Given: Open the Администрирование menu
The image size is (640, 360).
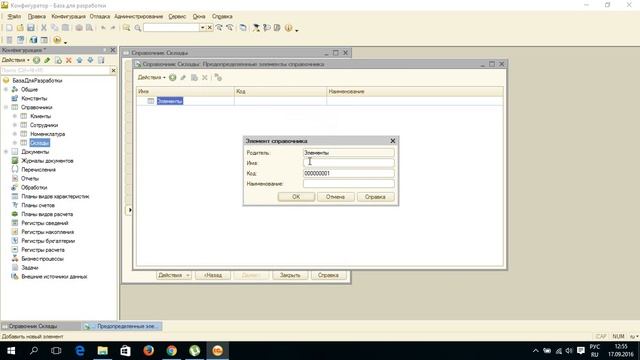Looking at the screenshot, I should (x=138, y=16).
